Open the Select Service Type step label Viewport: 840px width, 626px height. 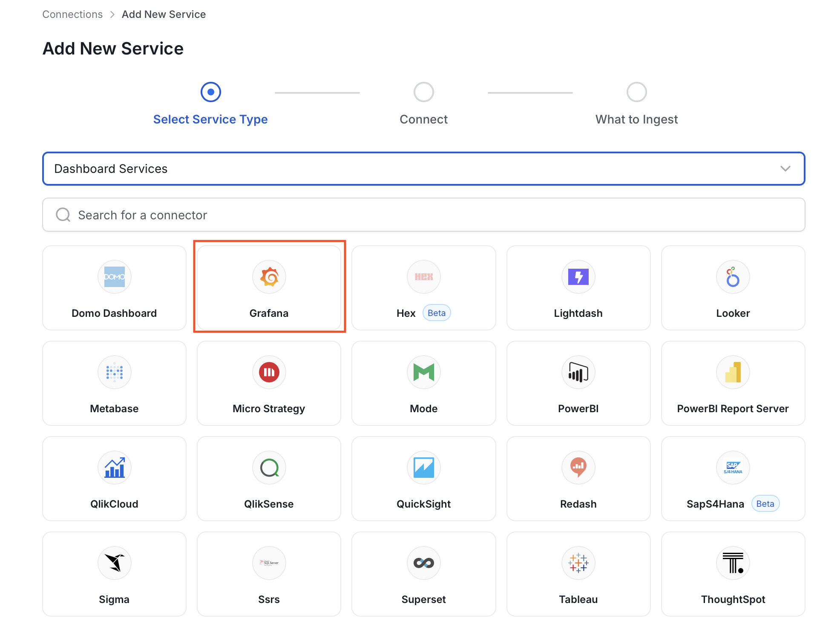(210, 119)
